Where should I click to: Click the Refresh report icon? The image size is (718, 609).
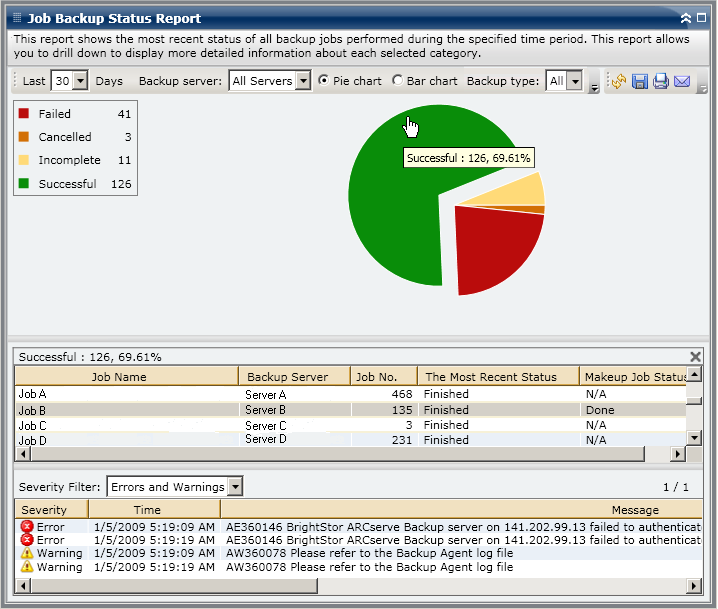618,81
